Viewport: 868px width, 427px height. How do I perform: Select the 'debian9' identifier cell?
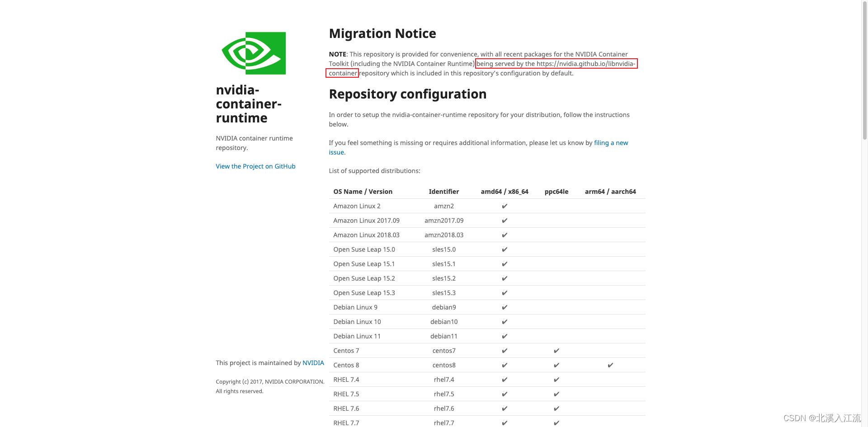tap(444, 307)
